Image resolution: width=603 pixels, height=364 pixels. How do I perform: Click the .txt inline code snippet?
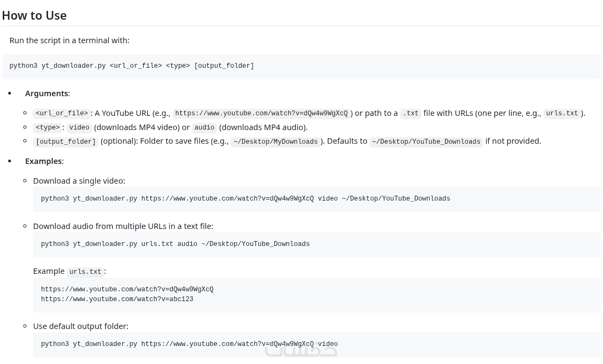[410, 114]
